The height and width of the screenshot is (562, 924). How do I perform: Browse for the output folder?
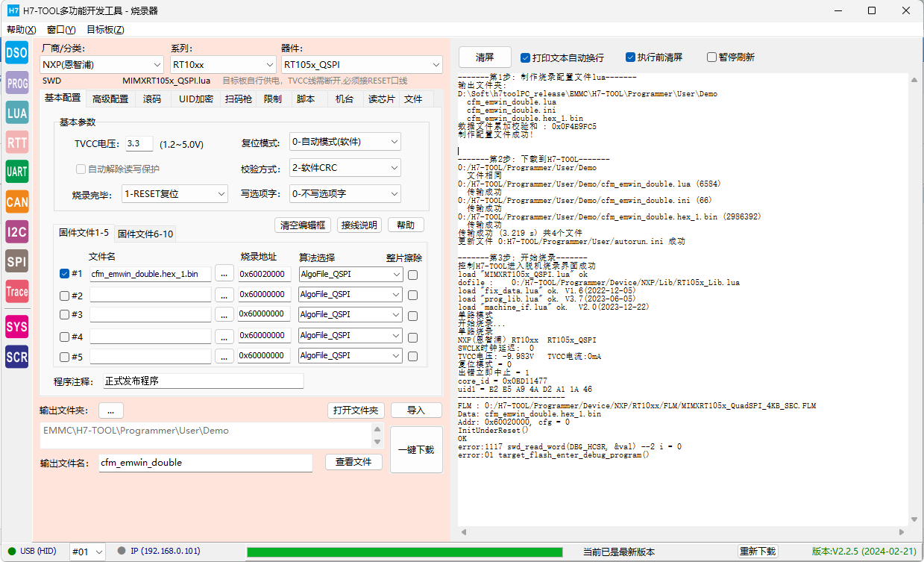(111, 410)
